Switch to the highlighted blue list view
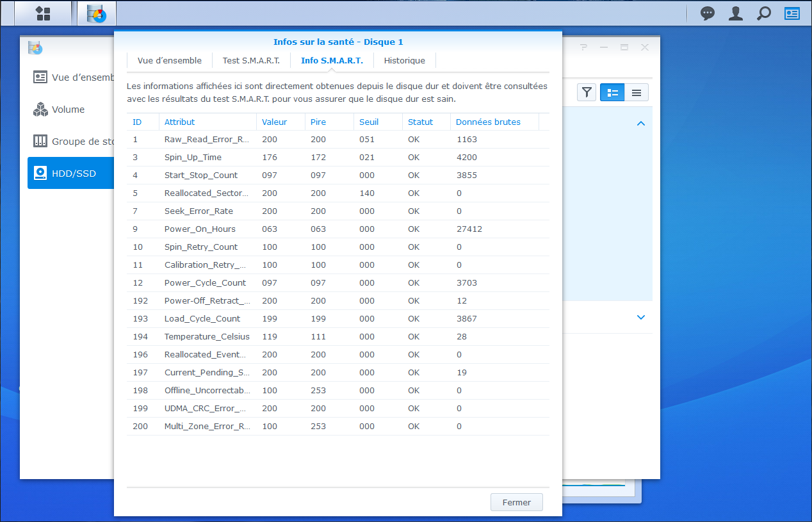The width and height of the screenshot is (812, 522). pos(612,93)
